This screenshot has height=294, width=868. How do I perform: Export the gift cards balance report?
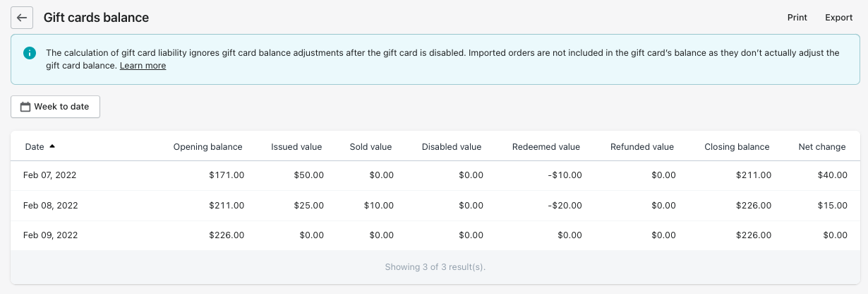pos(839,18)
